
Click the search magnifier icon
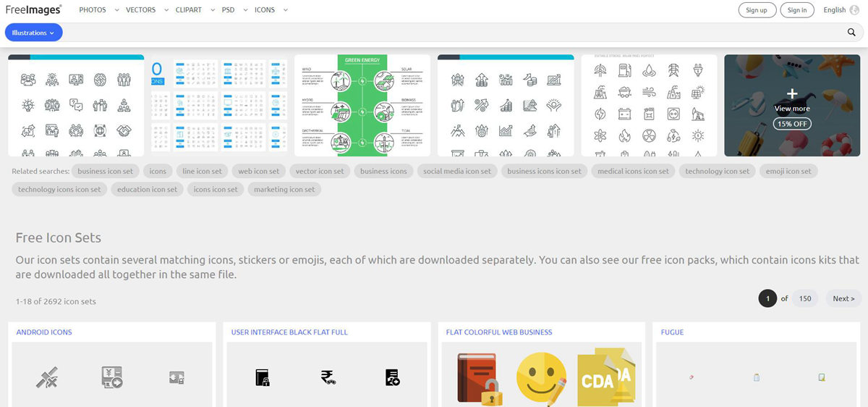coord(851,33)
